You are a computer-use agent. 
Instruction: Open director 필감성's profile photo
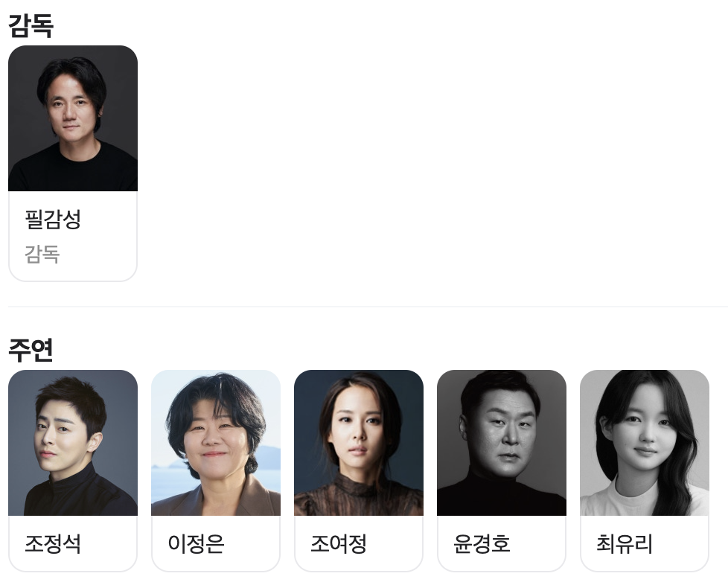(73, 118)
